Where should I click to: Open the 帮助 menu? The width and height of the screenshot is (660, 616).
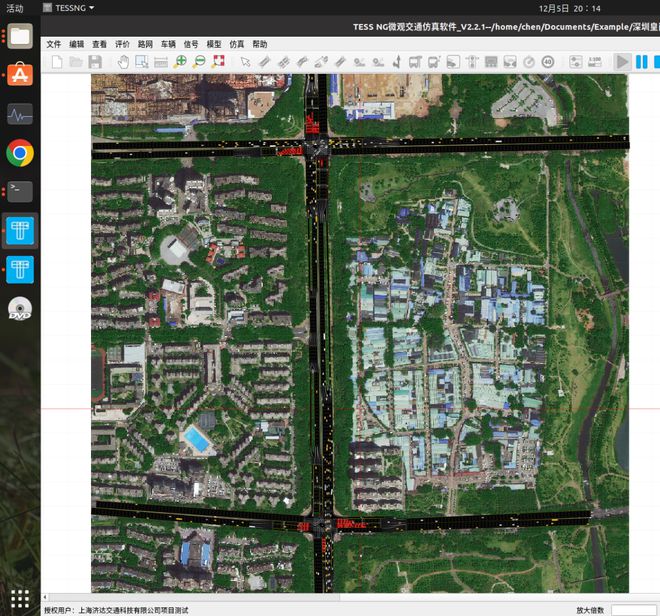260,44
